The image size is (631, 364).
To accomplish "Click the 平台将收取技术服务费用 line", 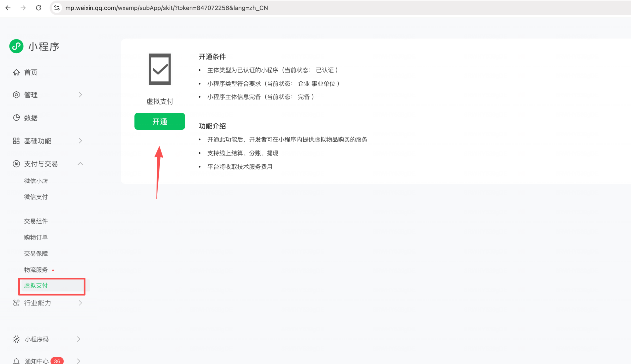I will coord(240,167).
